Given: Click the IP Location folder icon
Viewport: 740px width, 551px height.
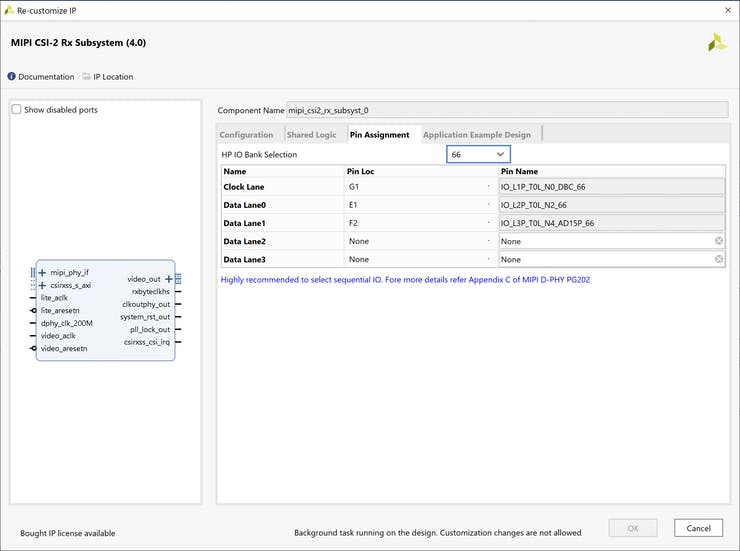Looking at the screenshot, I should (x=87, y=77).
